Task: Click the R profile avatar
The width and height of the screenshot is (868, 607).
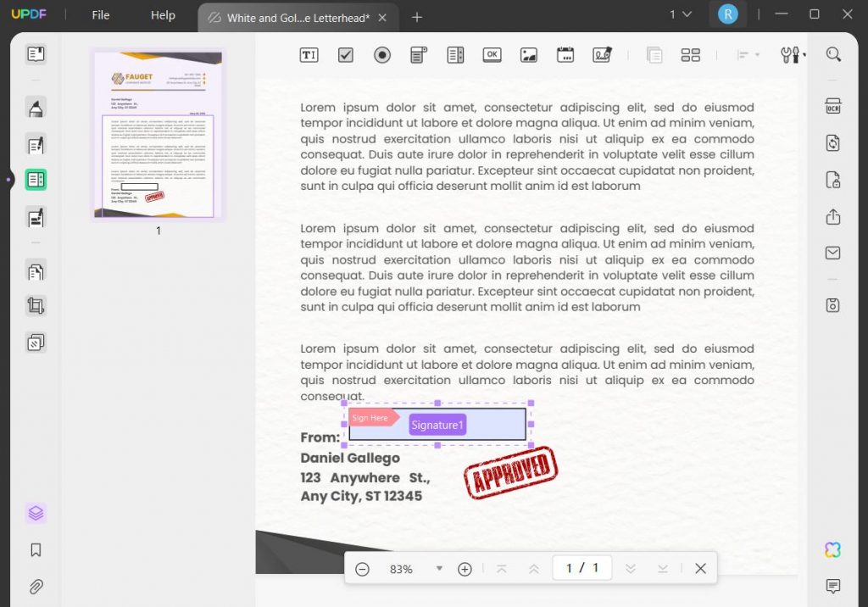Action: (728, 14)
